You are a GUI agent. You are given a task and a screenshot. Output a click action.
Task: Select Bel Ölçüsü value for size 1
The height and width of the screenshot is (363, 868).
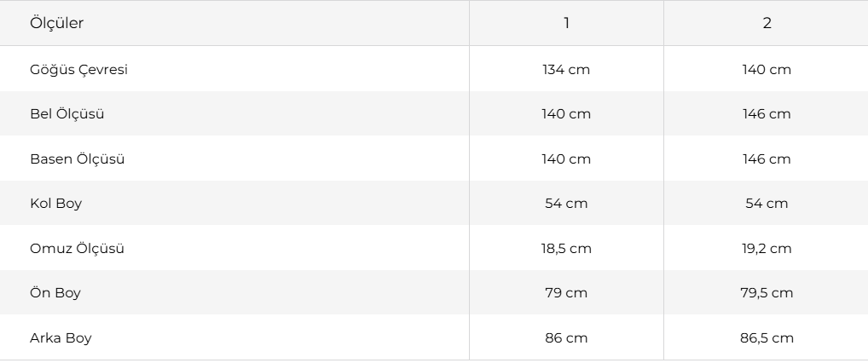[566, 114]
